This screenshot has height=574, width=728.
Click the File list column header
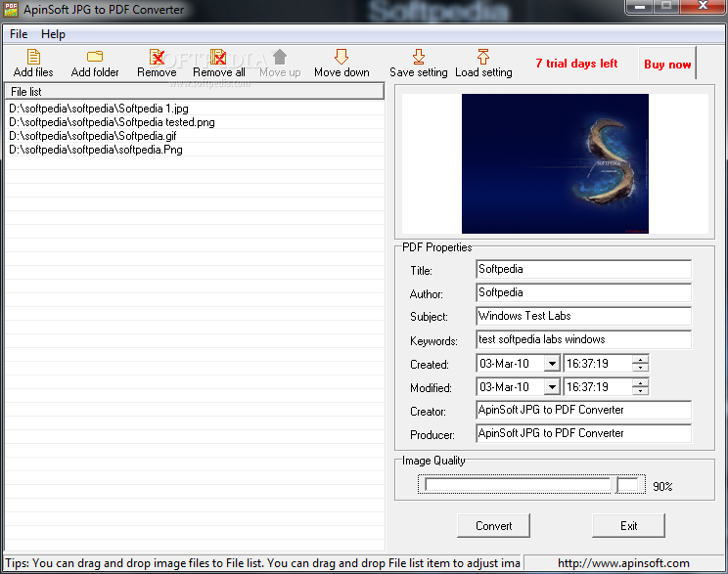point(195,91)
